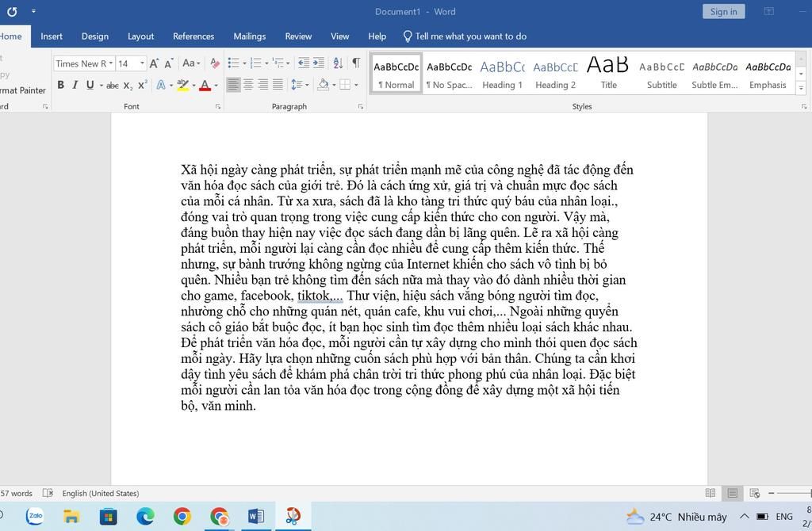The width and height of the screenshot is (812, 531).
Task: Increase font size with Grow Font
Action: (x=154, y=63)
